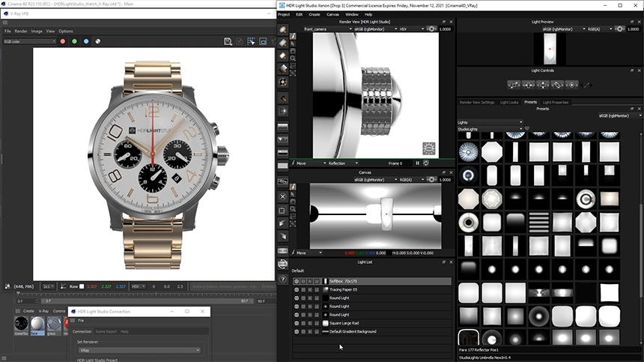The height and width of the screenshot is (362, 644).
Task: Open the Render menu in V-Ray VFB
Action: point(21,31)
